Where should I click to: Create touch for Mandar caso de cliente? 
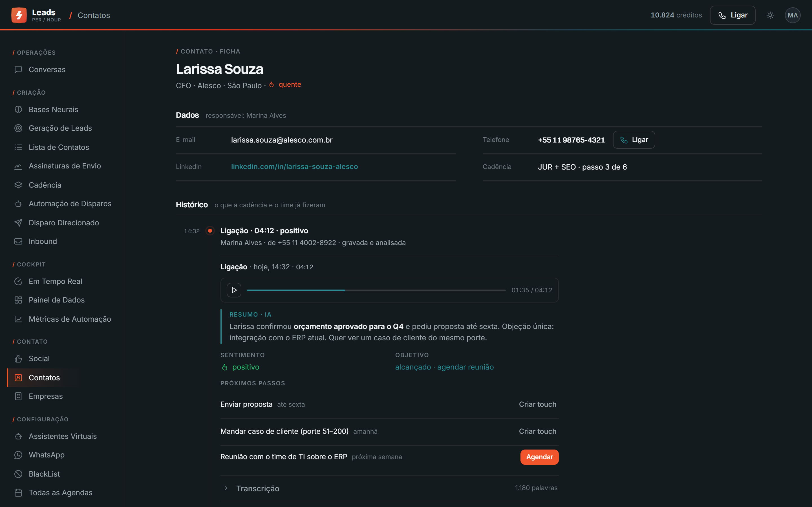tap(538, 431)
